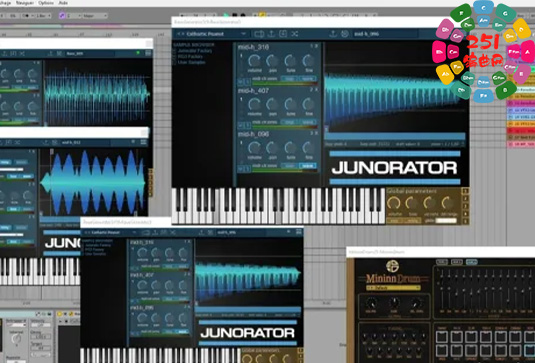This screenshot has height=363, width=535.
Task: Open Cathartic Peanut preset dropdown in large Junorator
Action: (x=243, y=34)
